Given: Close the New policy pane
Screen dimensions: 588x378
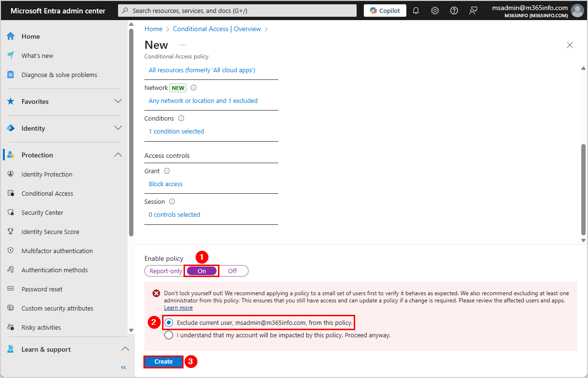Looking at the screenshot, I should click(570, 45).
